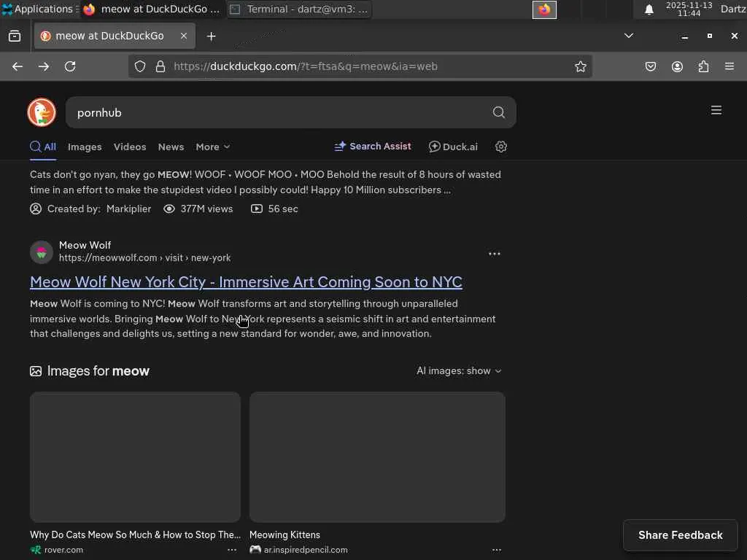Open the Search Assist feature
Image resolution: width=747 pixels, height=560 pixels.
coord(373,147)
